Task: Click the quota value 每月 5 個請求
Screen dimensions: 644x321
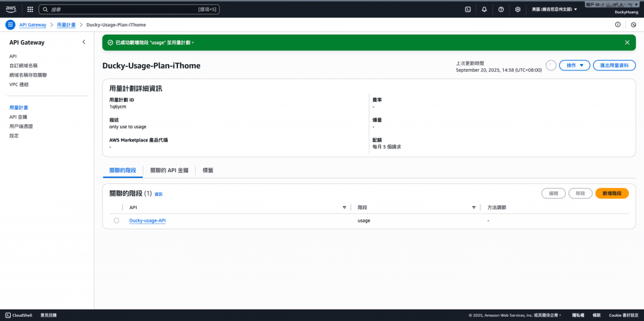Action: click(x=387, y=146)
